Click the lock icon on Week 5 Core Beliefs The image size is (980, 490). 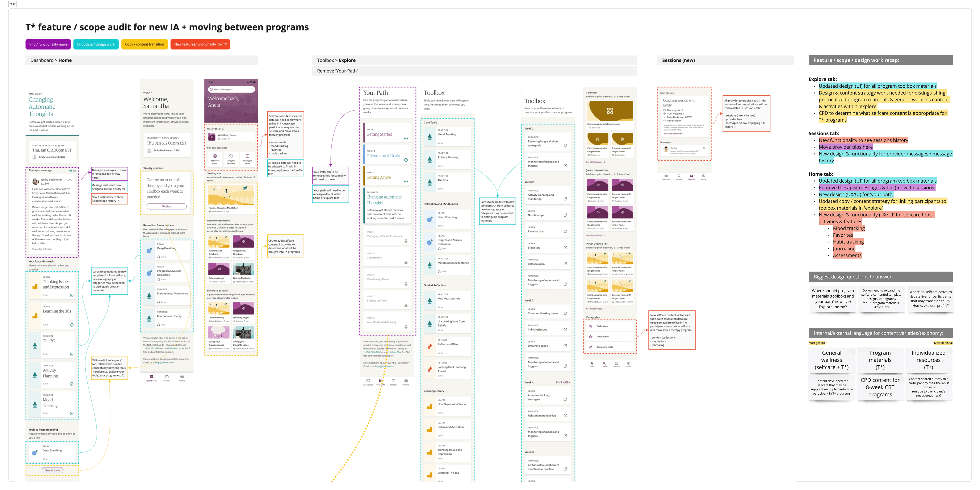tap(406, 262)
